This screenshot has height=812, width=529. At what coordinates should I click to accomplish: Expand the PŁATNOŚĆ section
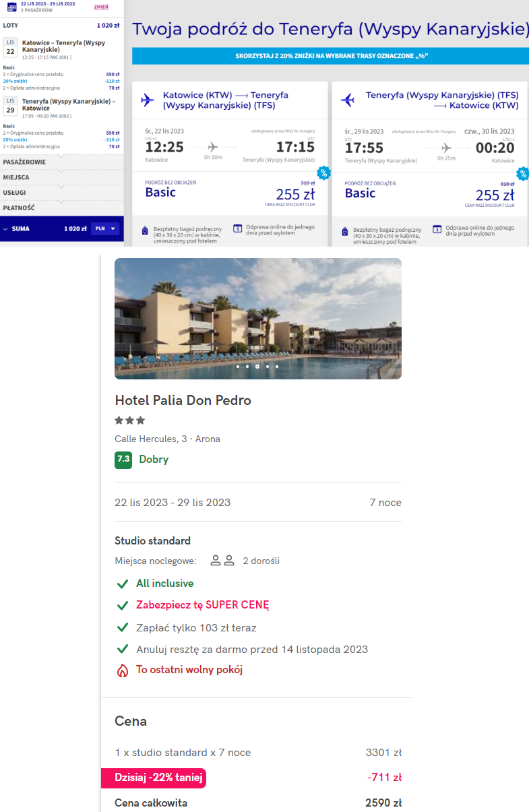62,208
